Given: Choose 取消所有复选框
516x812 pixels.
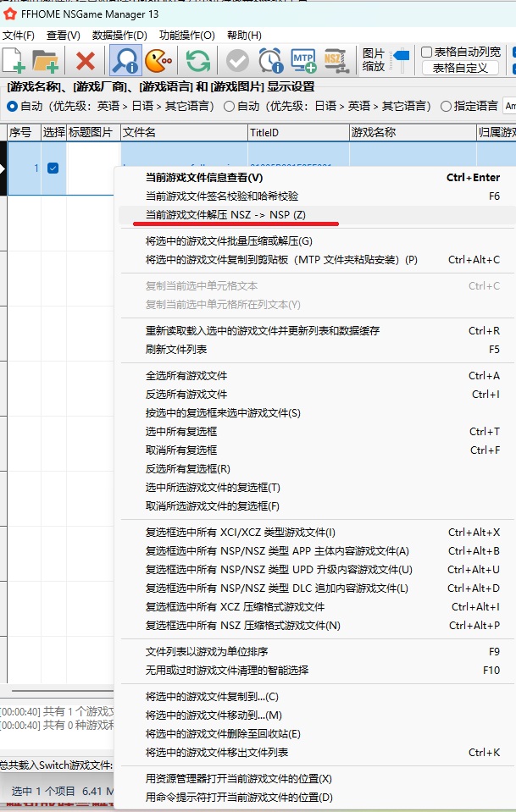Looking at the screenshot, I should coord(317,450).
